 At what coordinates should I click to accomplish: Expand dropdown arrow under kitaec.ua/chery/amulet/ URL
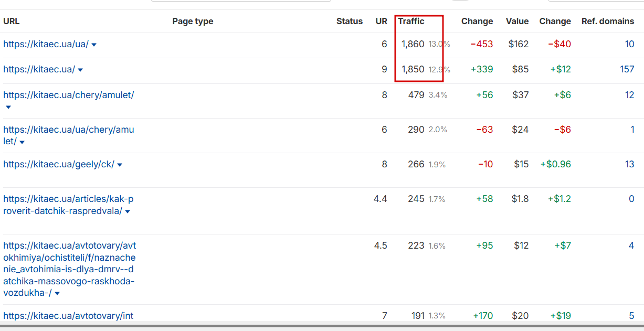coord(8,108)
